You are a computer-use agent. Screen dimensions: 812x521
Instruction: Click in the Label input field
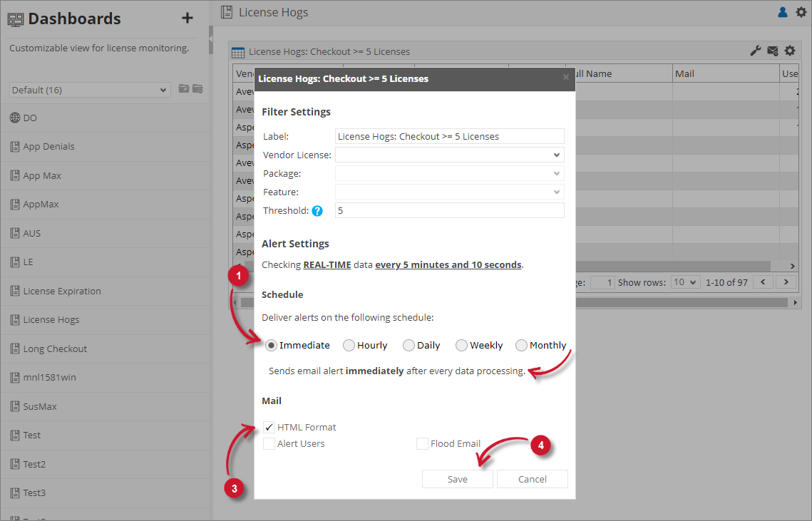click(x=450, y=136)
